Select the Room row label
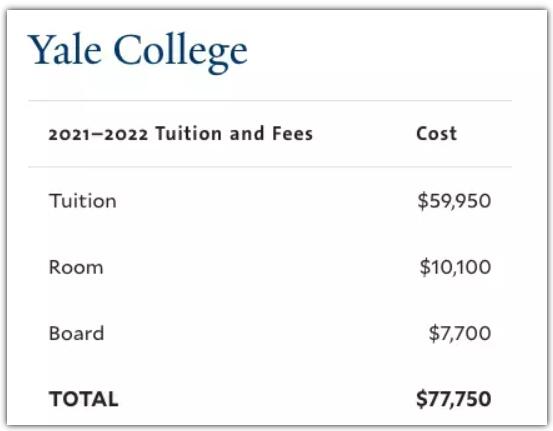Image resolution: width=553 pixels, height=431 pixels. point(76,267)
